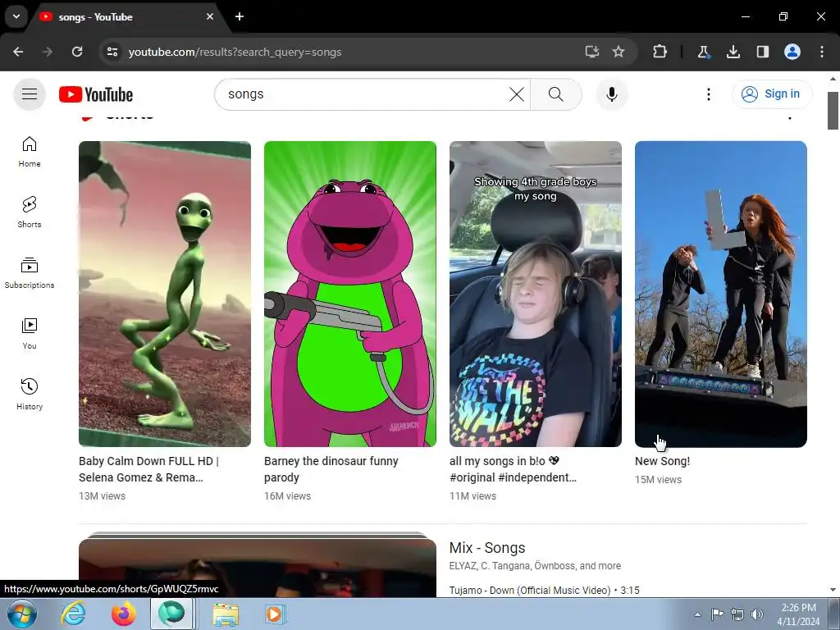840x630 pixels.
Task: Click ELYAZ, C. Tangana, Öwnboss, and more
Action: click(535, 566)
